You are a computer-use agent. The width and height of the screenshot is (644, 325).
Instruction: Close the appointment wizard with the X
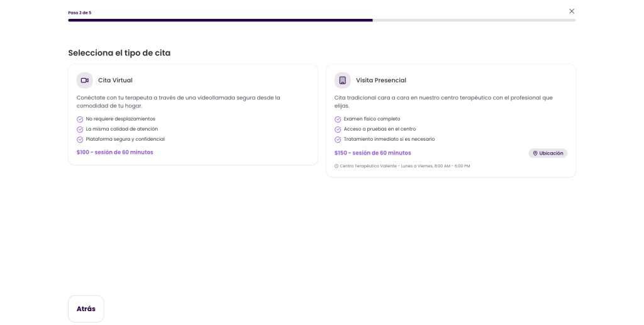pos(571,11)
